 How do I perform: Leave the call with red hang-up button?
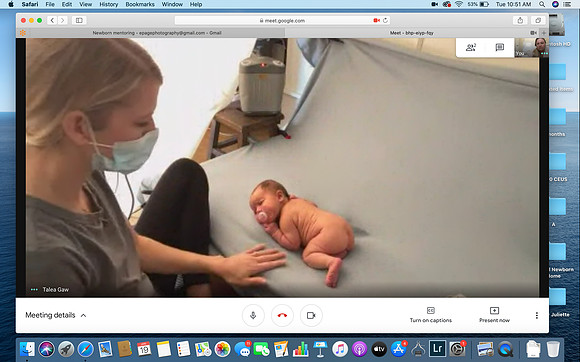[x=282, y=315]
